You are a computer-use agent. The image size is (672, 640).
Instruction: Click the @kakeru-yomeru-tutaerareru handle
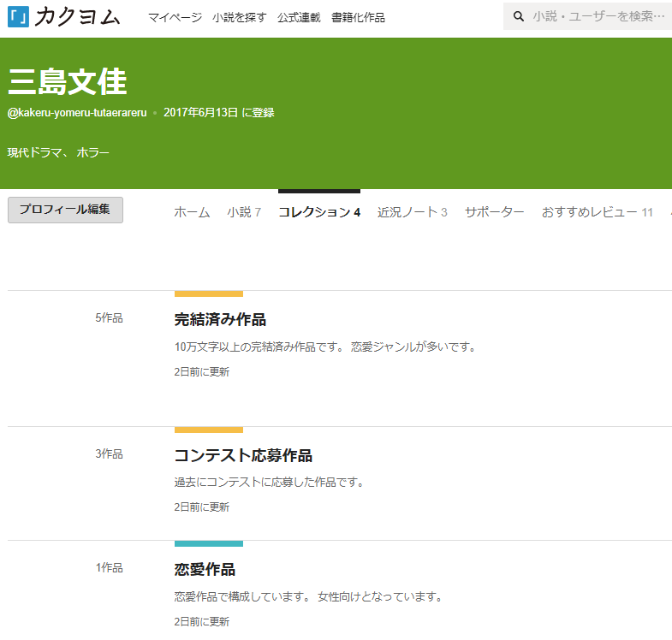pos(77,113)
